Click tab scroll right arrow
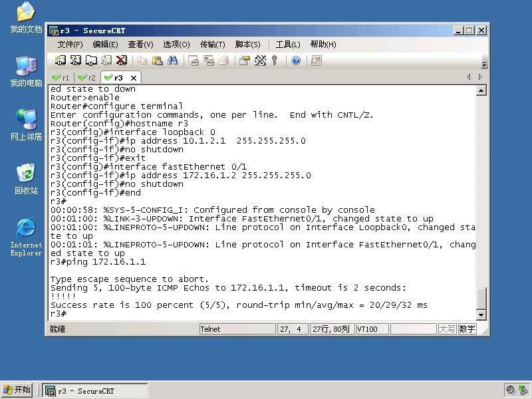The height and width of the screenshot is (399, 532). click(480, 77)
